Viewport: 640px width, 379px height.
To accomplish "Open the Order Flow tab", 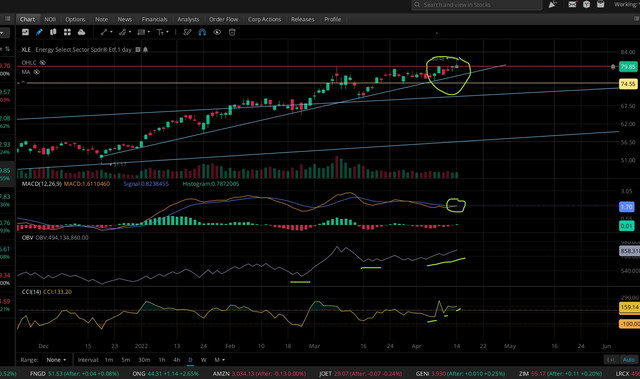I will click(223, 19).
